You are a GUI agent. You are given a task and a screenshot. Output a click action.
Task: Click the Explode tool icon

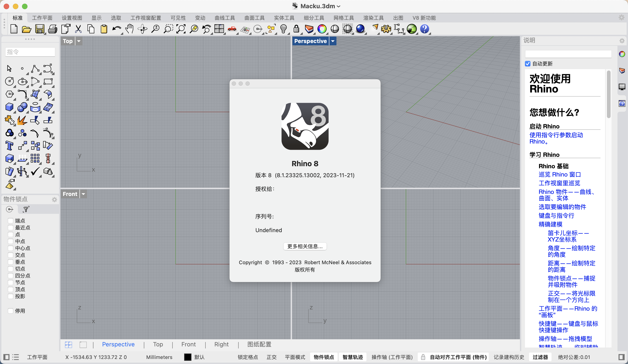[x=22, y=120]
